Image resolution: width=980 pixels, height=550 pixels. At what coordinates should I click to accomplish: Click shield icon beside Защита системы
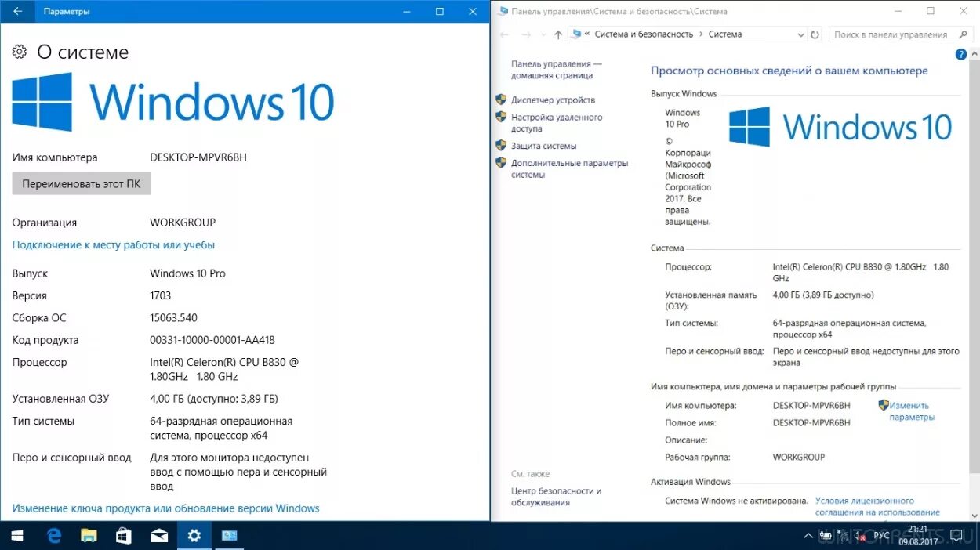coord(501,145)
